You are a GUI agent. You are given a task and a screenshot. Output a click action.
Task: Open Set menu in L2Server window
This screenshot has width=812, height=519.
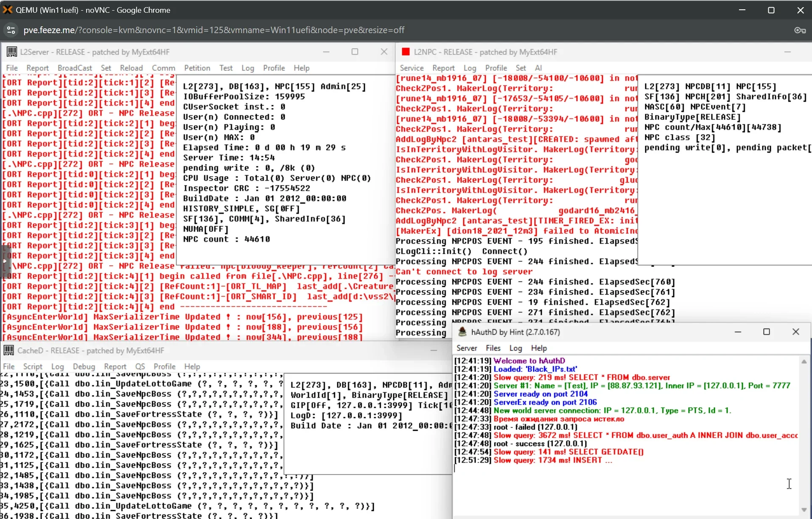point(106,68)
